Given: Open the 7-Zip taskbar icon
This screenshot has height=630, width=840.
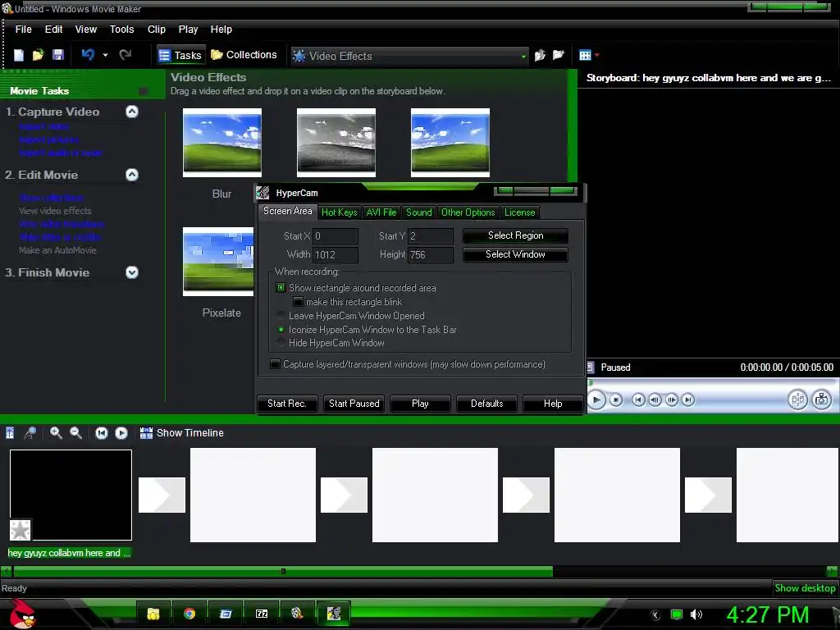Looking at the screenshot, I should (x=262, y=614).
